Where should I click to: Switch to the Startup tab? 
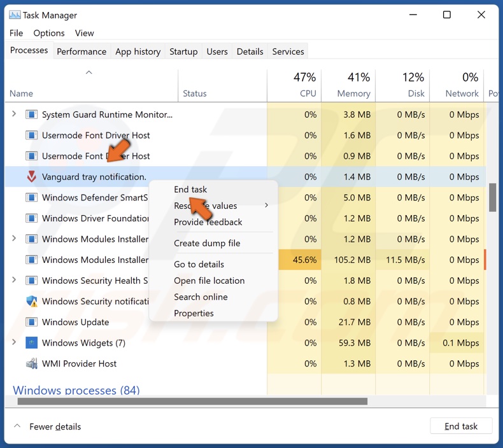pos(183,52)
